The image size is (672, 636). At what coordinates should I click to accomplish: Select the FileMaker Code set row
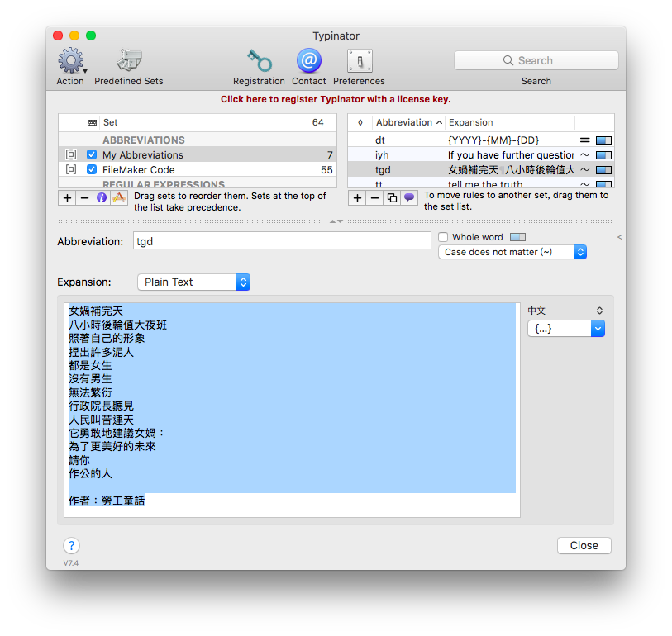(198, 169)
